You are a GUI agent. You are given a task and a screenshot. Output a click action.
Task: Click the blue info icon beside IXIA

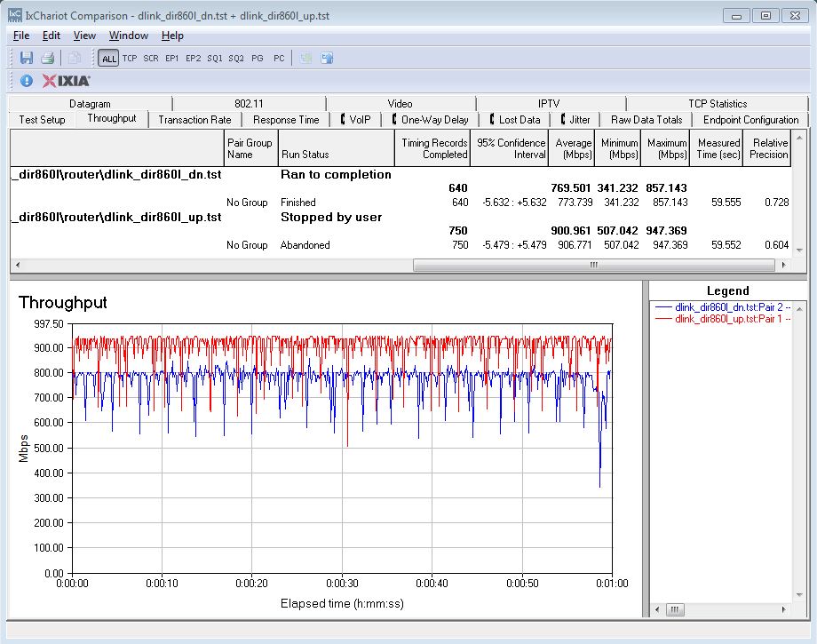[26, 81]
